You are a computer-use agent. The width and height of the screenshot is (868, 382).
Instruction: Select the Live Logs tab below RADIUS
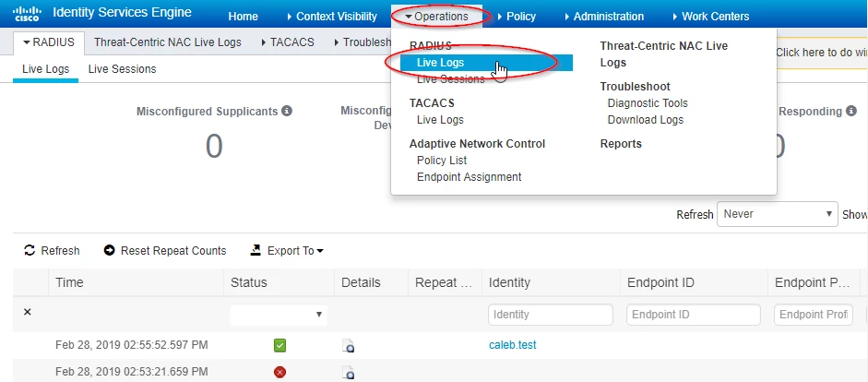[x=46, y=69]
